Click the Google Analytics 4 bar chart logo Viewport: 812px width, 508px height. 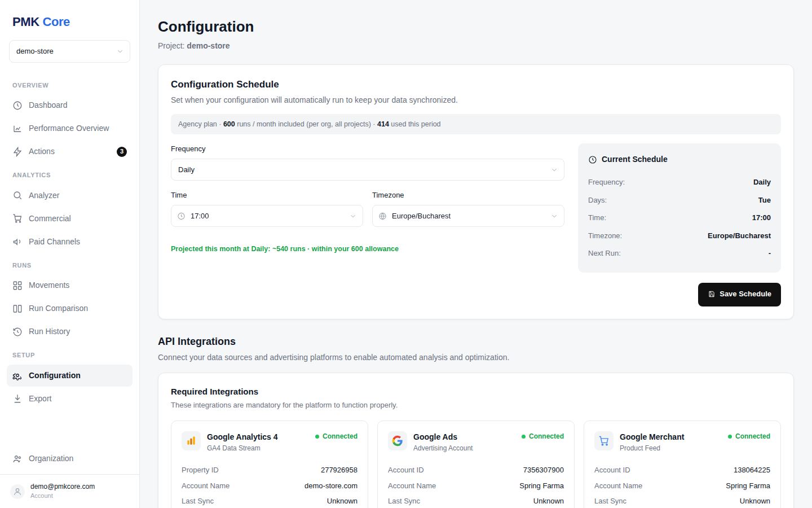pos(191,441)
